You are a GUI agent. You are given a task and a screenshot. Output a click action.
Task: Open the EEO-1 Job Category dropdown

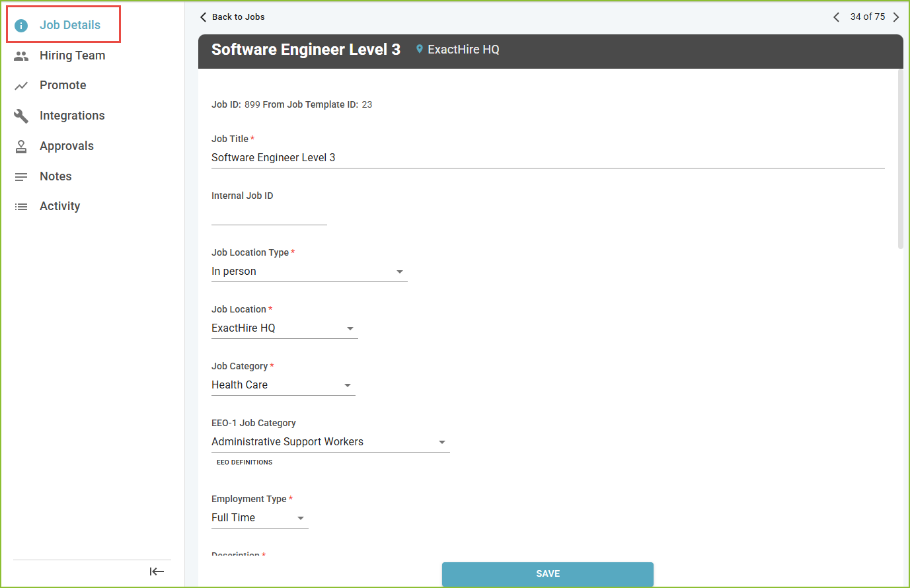pos(330,442)
